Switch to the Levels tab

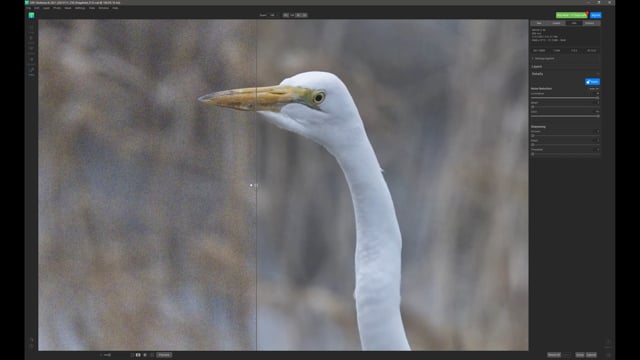coord(556,23)
